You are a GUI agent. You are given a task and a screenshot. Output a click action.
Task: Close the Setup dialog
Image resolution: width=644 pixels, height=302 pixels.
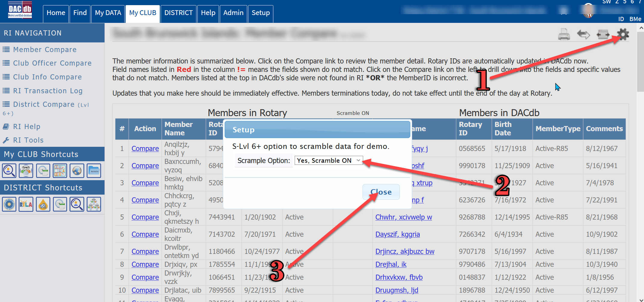381,192
